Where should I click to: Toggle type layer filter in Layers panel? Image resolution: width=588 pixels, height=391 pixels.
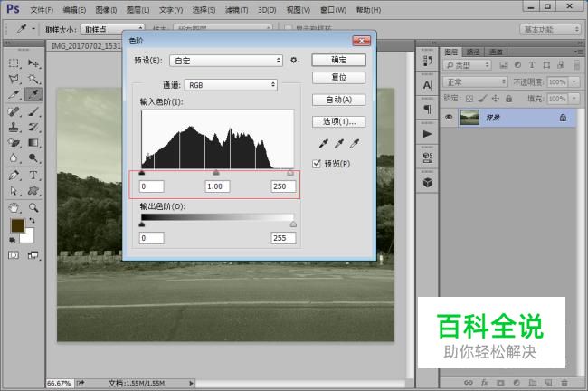tap(532, 65)
